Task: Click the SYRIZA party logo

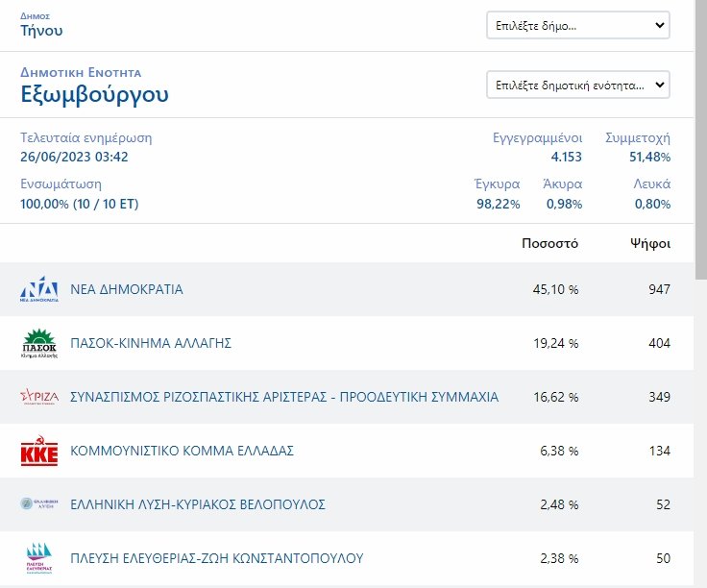Action: pyautogui.click(x=39, y=397)
